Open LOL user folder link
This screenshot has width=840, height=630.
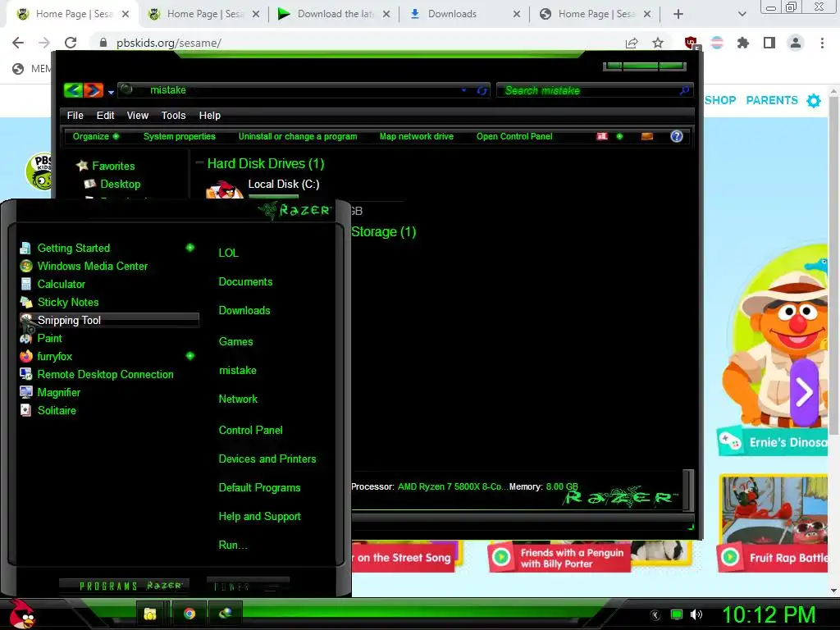[x=228, y=253]
